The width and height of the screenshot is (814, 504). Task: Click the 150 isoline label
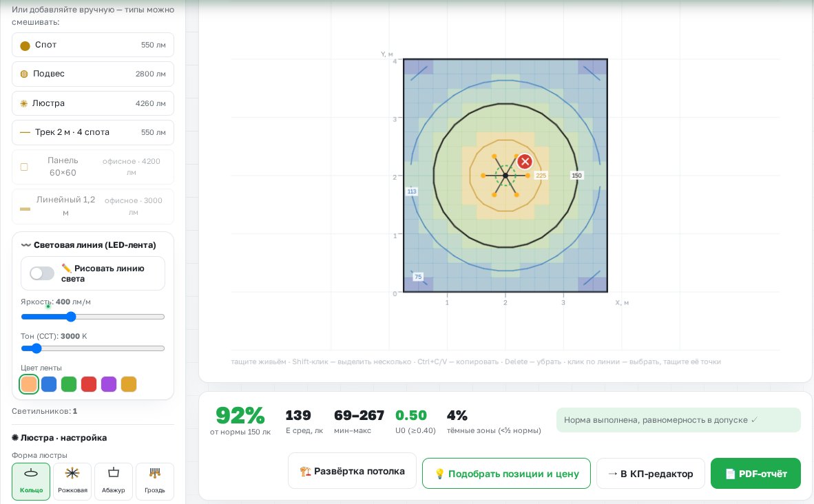pos(577,176)
